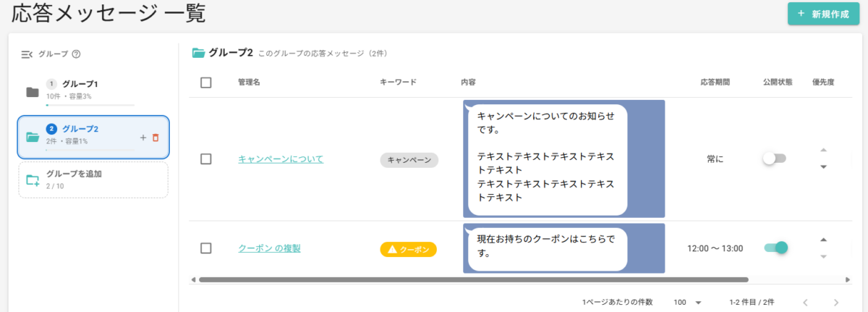Click the warning triangle icon in クーポン chip
This screenshot has width=868, height=312.
tap(392, 250)
